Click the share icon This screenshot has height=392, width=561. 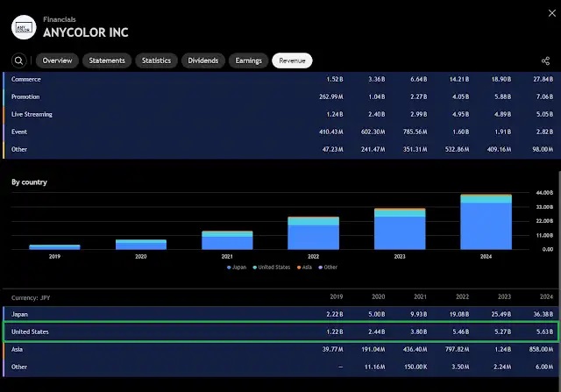click(545, 61)
